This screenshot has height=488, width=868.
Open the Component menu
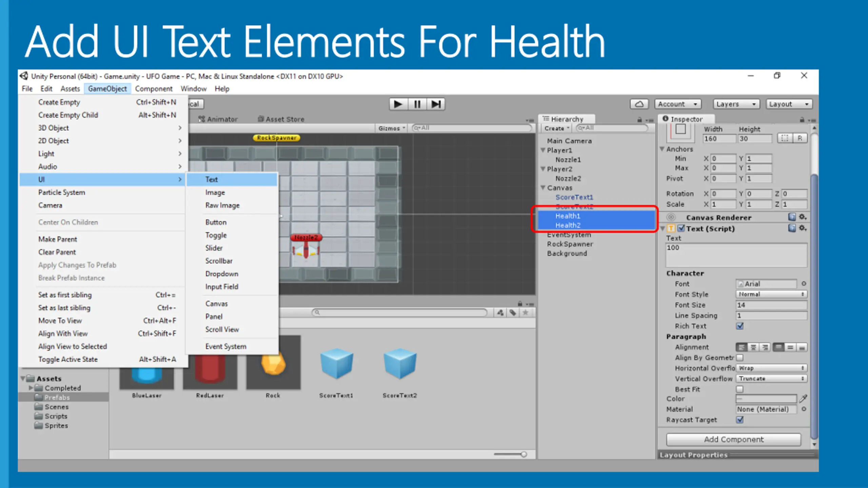click(x=154, y=89)
